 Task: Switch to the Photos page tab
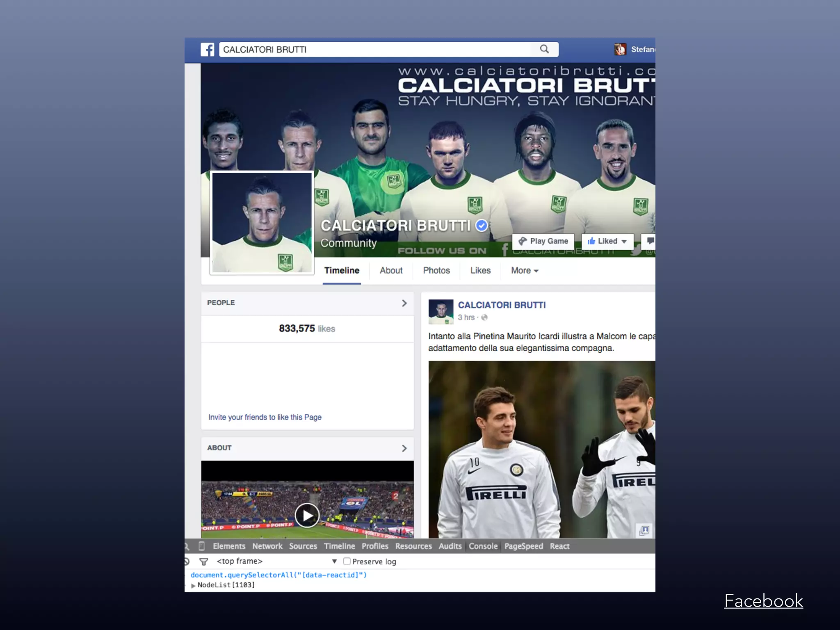(x=436, y=271)
